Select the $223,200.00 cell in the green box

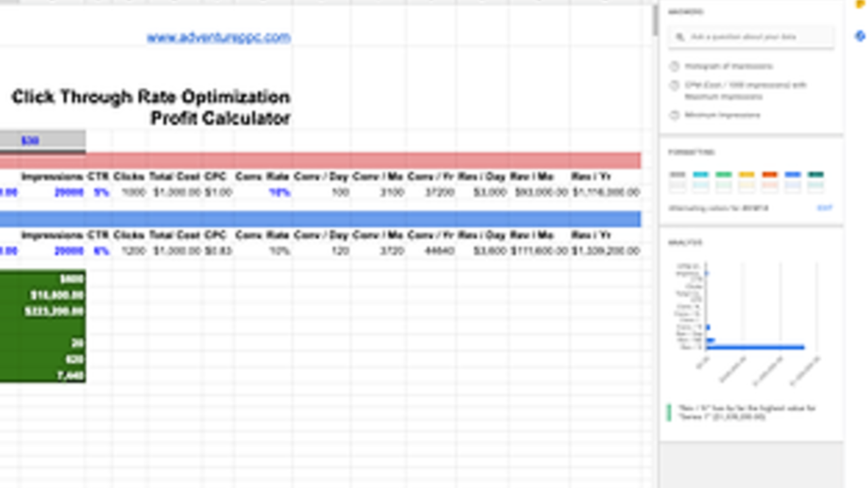[54, 311]
